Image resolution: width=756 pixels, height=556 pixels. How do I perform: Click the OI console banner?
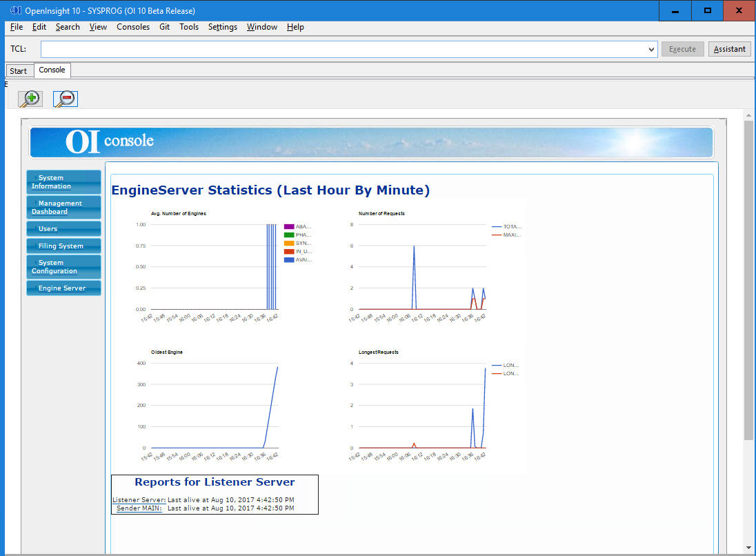[x=371, y=142]
